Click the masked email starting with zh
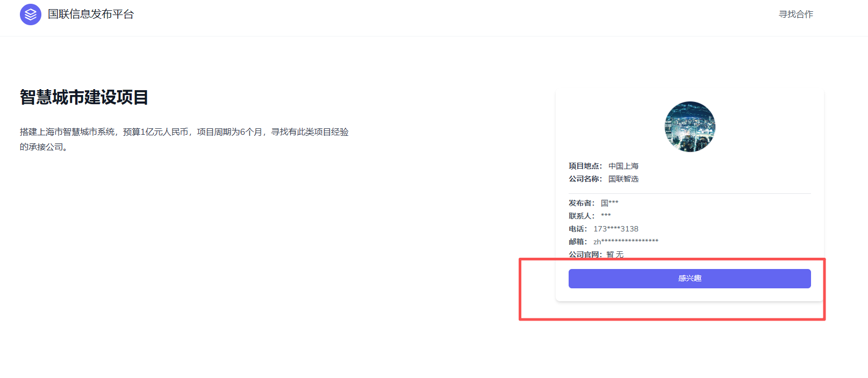The image size is (868, 378). click(626, 242)
